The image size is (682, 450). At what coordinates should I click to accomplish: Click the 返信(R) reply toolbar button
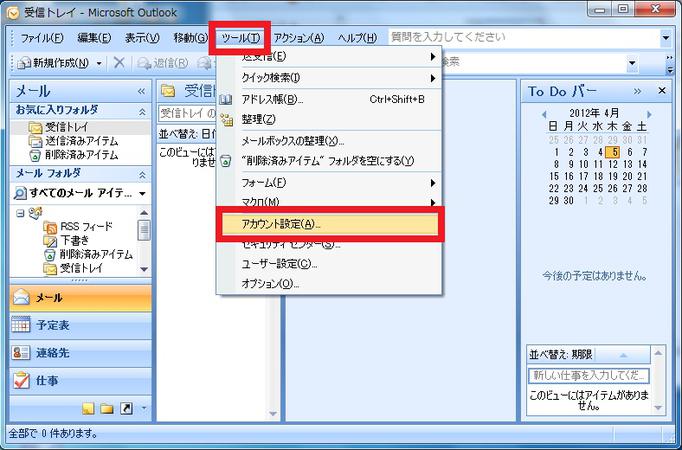pyautogui.click(x=163, y=63)
